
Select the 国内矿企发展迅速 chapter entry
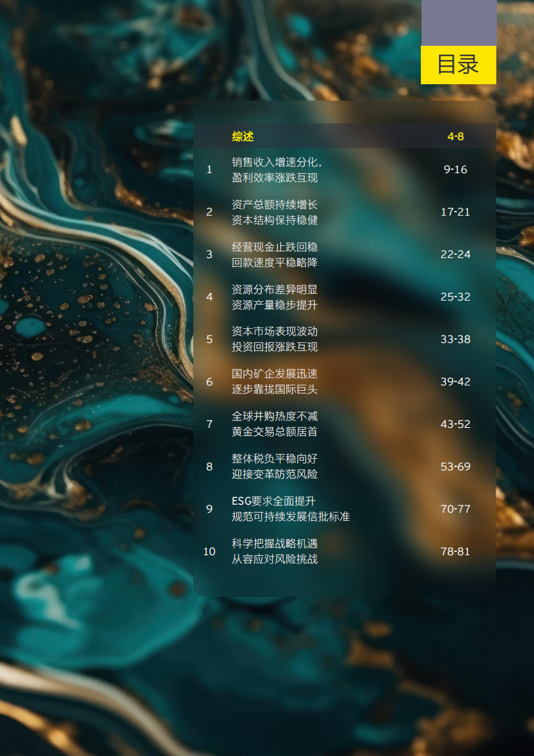(x=274, y=381)
